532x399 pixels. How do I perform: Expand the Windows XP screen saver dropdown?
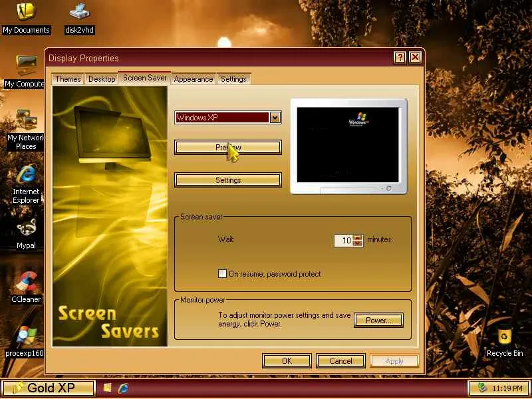(275, 118)
